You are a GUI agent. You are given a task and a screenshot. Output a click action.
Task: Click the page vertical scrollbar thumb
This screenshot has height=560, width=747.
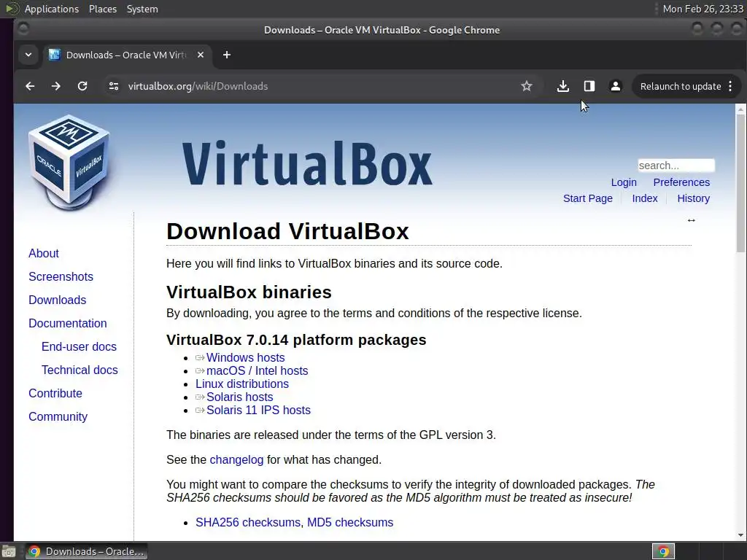click(740, 183)
